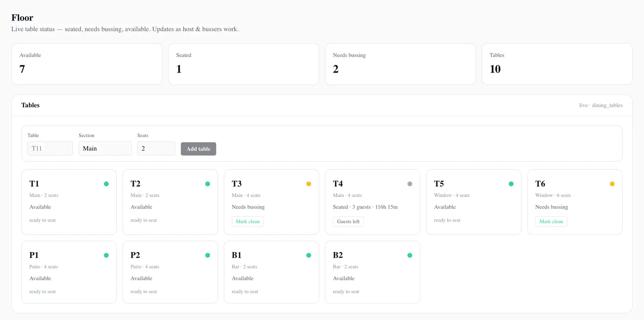
Task: Select the Available summary card
Action: (x=87, y=64)
